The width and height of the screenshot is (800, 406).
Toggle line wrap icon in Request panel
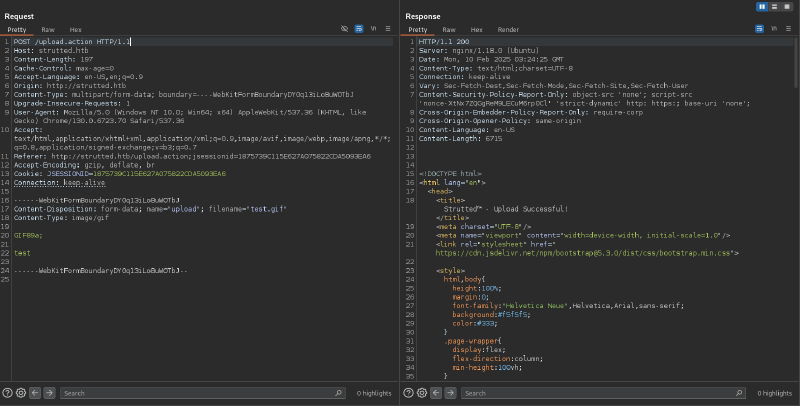pos(359,31)
